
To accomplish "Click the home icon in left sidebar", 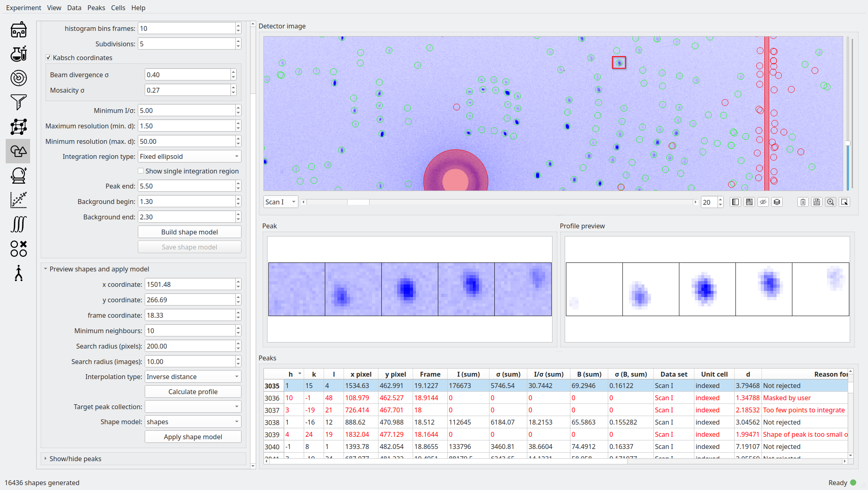I will point(18,30).
